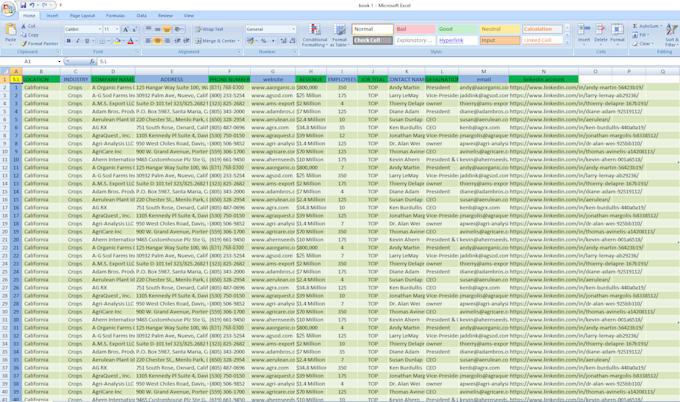Click the Undo icon in Quick Access toolbar
Image resolution: width=680 pixels, height=402 pixels.
pyautogui.click(x=32, y=5)
